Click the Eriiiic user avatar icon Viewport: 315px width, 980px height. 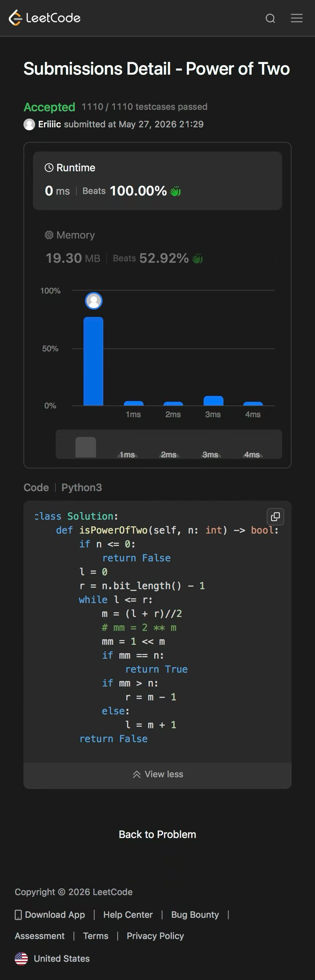[29, 124]
